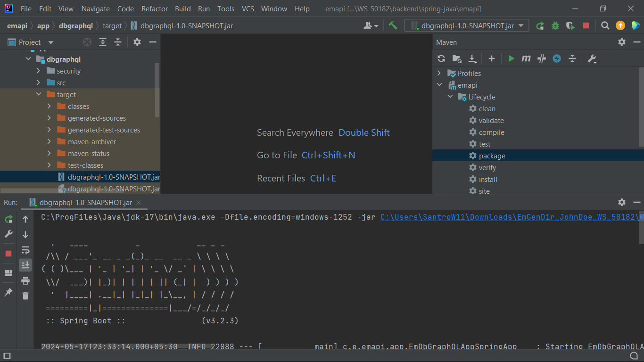Collapse the emapi Maven project node
644x362 pixels.
439,85
